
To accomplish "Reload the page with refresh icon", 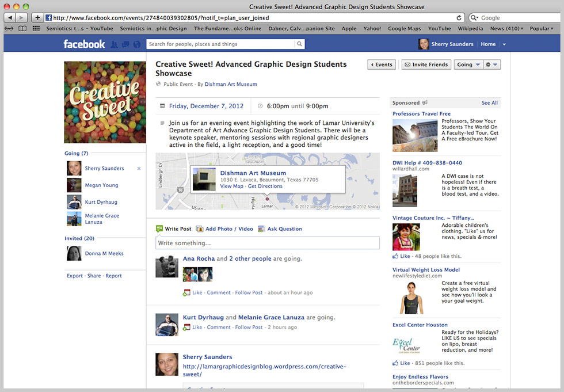I will (x=459, y=18).
